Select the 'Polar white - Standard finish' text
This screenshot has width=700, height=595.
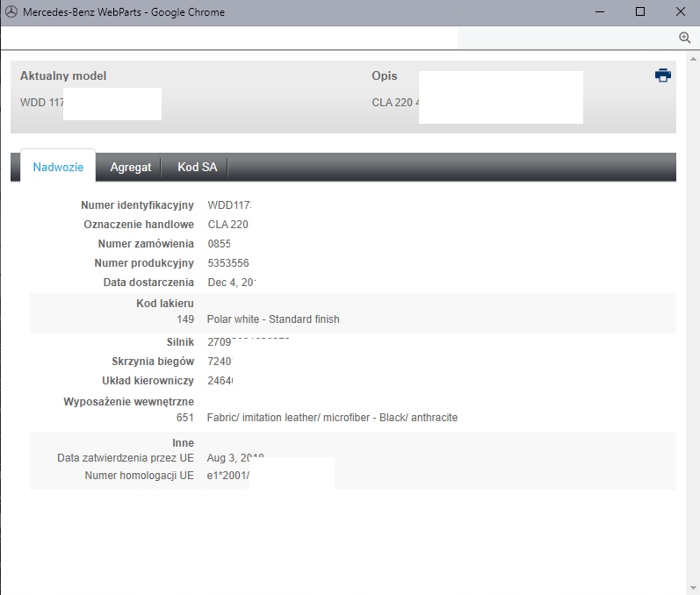tap(273, 319)
